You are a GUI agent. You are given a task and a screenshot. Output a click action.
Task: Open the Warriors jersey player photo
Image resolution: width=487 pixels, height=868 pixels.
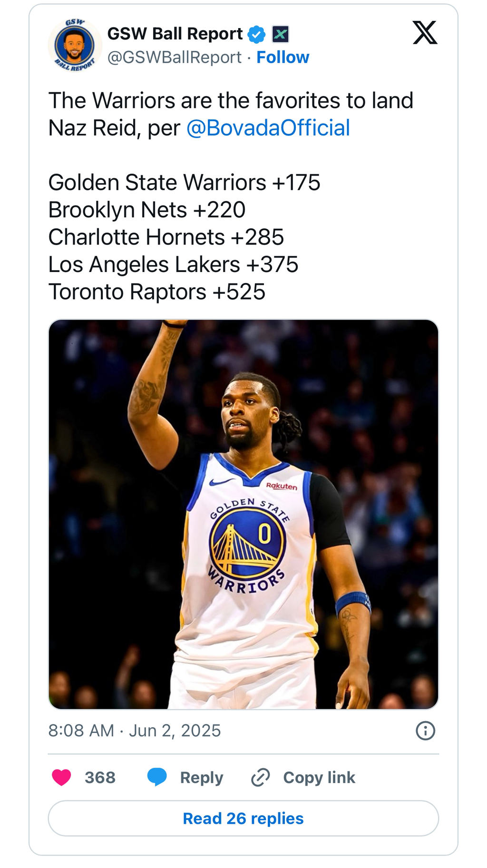[x=243, y=514]
